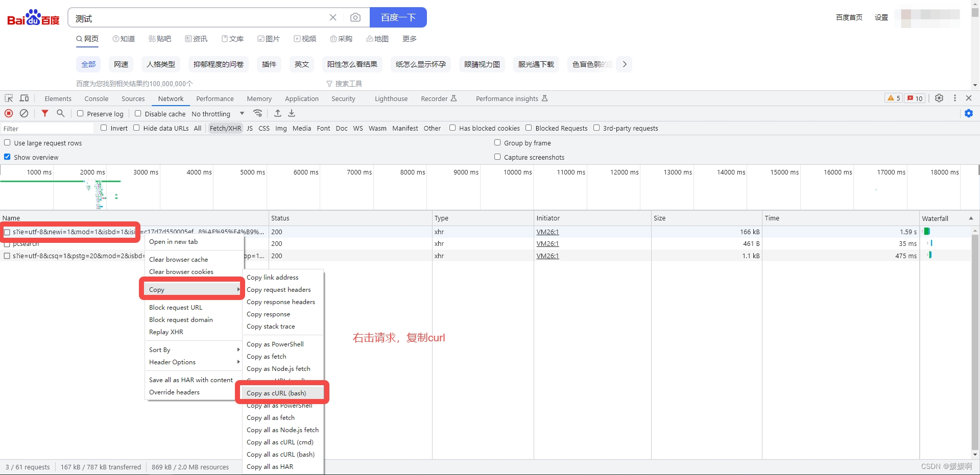Open network conditions wifi icon
The height and width of the screenshot is (475, 980).
(x=258, y=113)
